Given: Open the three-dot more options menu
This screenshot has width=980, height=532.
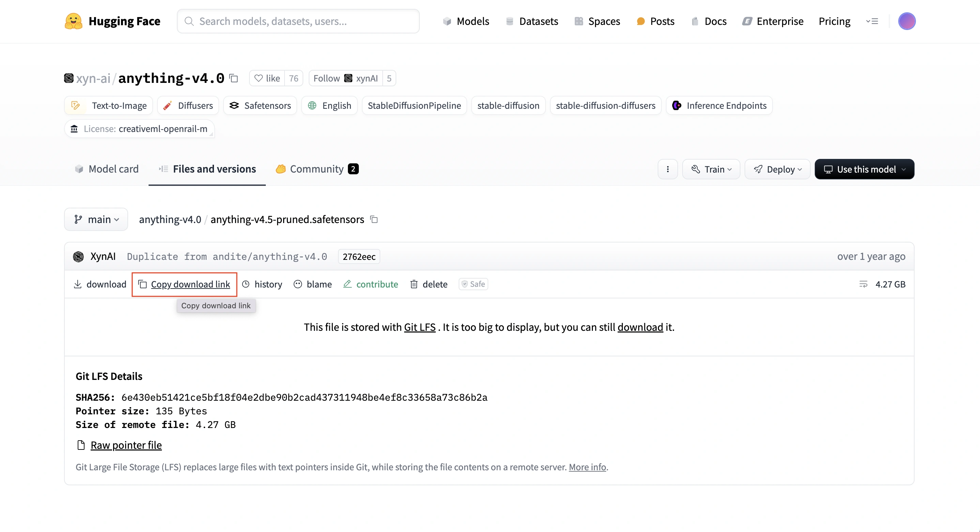Looking at the screenshot, I should point(668,169).
